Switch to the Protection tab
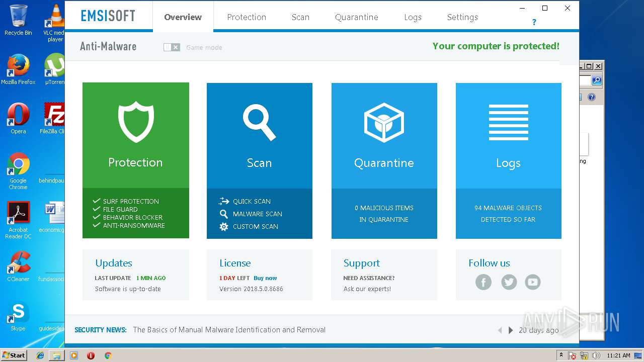 click(x=247, y=17)
